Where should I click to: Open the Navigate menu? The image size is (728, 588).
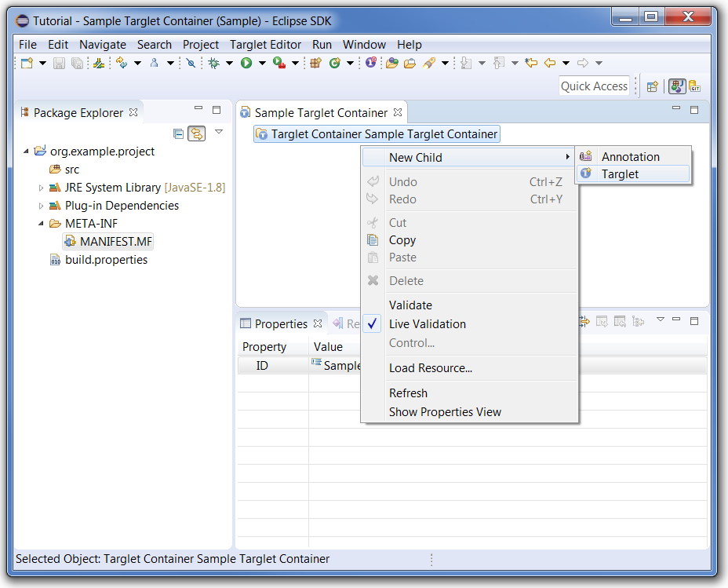tap(103, 45)
